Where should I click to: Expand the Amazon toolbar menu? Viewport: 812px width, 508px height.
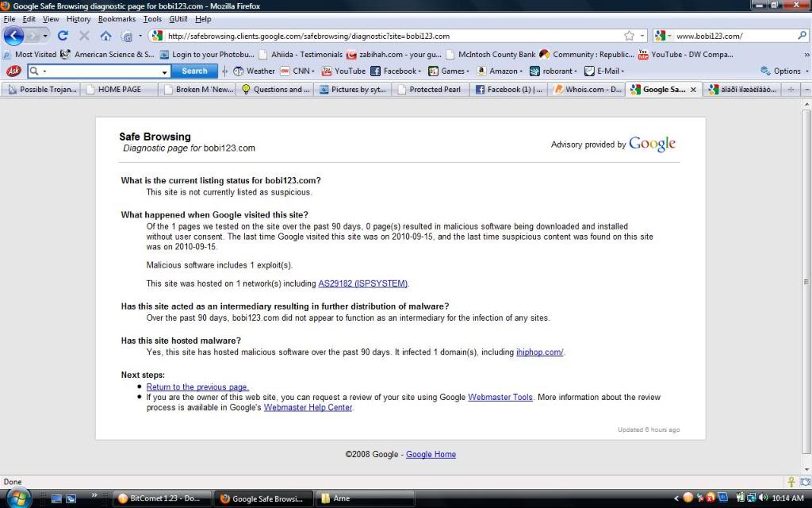(x=500, y=71)
